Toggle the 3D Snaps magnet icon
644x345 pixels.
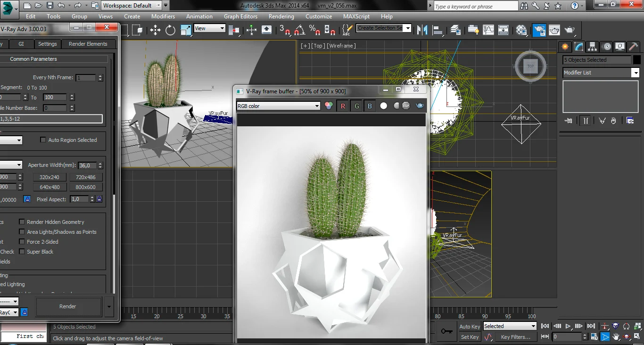point(285,30)
